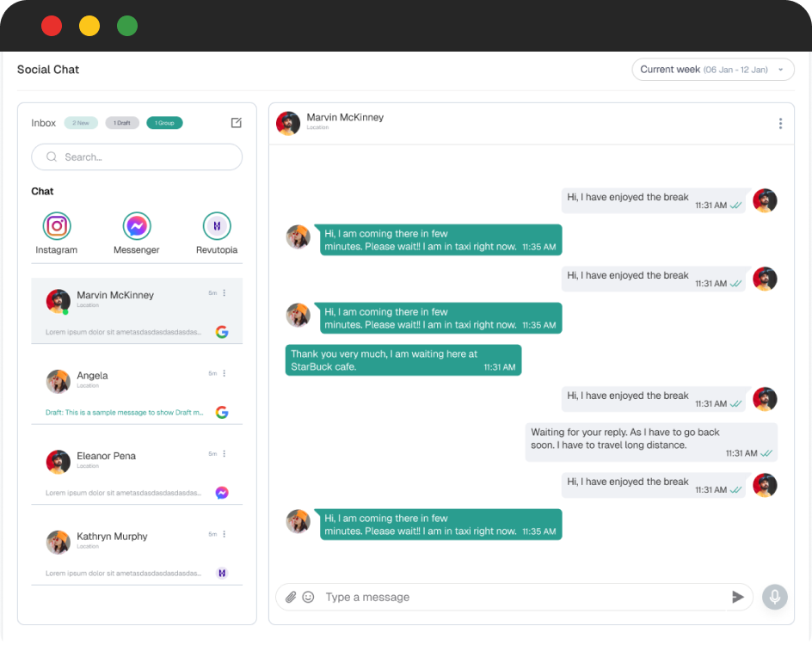Open the emoji picker icon
Viewport: 812px width, 657px height.
pos(308,597)
